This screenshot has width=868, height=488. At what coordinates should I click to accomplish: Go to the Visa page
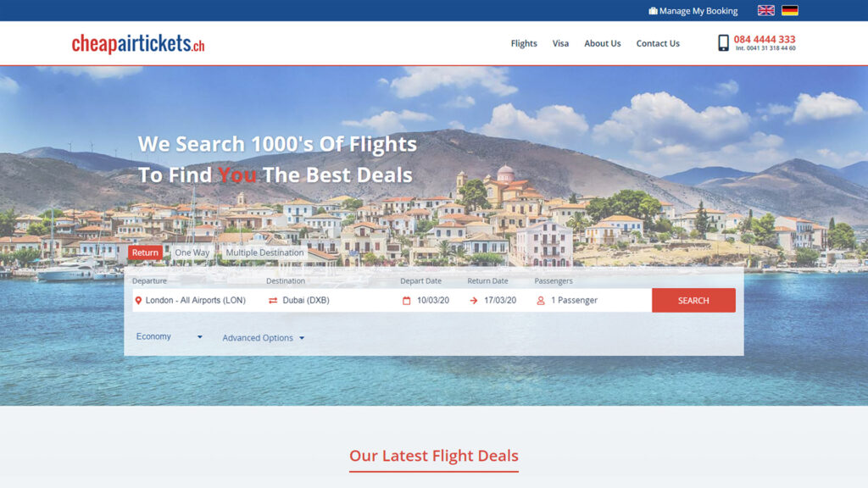(560, 43)
